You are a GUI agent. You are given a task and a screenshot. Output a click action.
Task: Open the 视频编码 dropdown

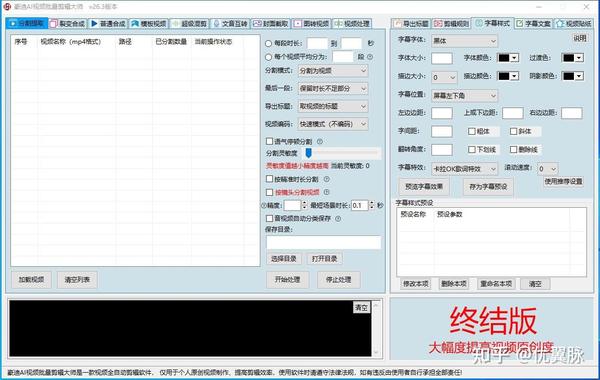pyautogui.click(x=333, y=124)
